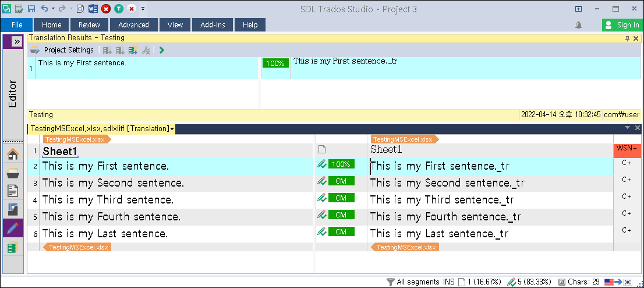This screenshot has height=288, width=644.
Task: Click the Microsoft Word icon in toolbar
Action: click(93, 8)
